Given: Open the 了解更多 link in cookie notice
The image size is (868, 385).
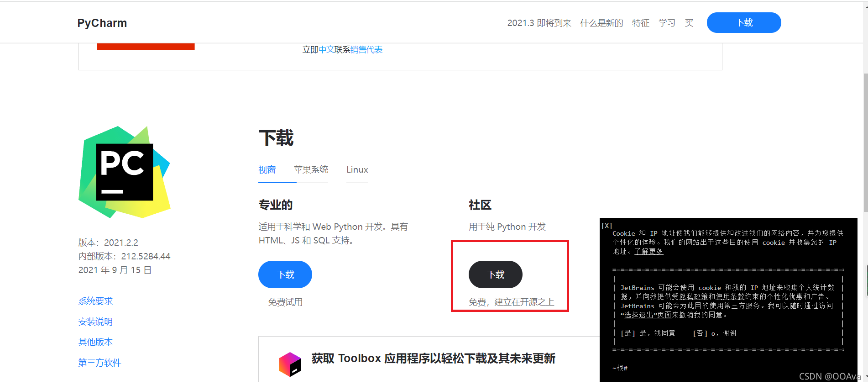Looking at the screenshot, I should 648,251.
